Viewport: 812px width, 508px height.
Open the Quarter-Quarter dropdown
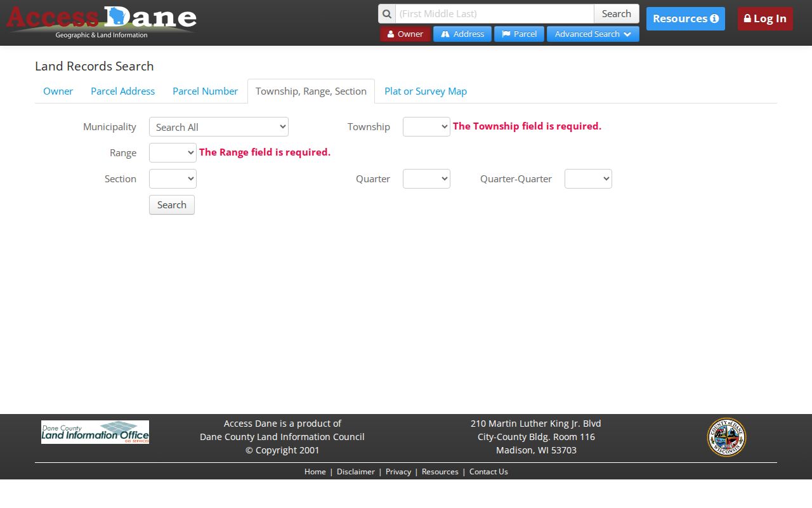(588, 179)
